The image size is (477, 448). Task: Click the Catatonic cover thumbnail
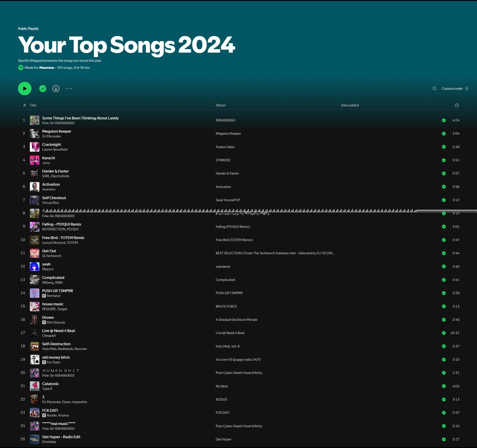(35, 386)
